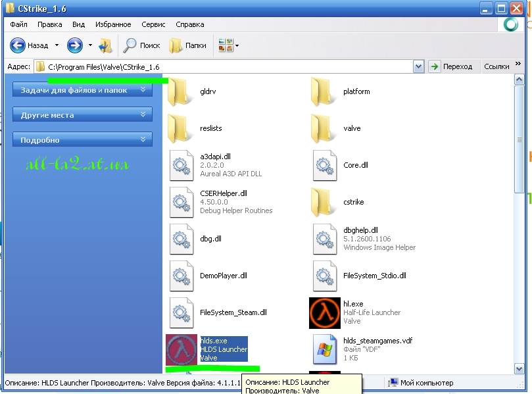
Task: Open the Правка menu
Action: (49, 24)
